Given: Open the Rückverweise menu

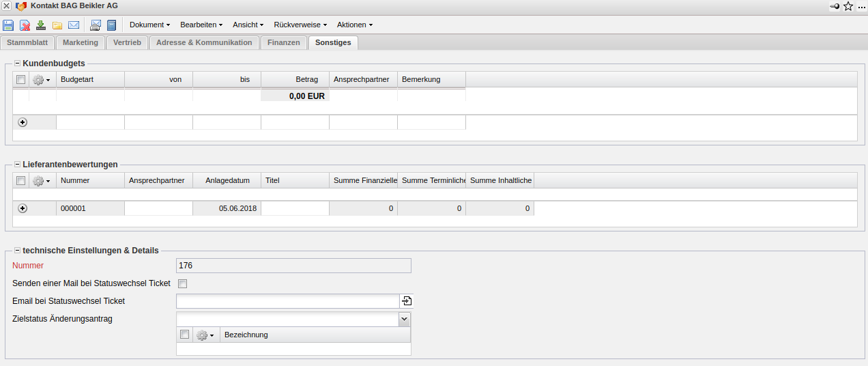Looking at the screenshot, I should point(300,25).
